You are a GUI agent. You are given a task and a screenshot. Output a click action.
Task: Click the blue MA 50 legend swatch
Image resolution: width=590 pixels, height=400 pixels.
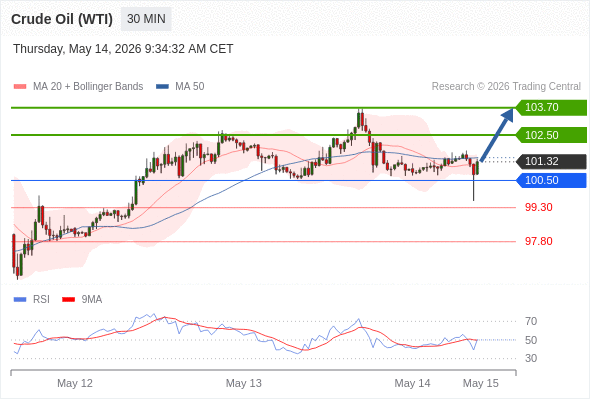[x=162, y=87]
